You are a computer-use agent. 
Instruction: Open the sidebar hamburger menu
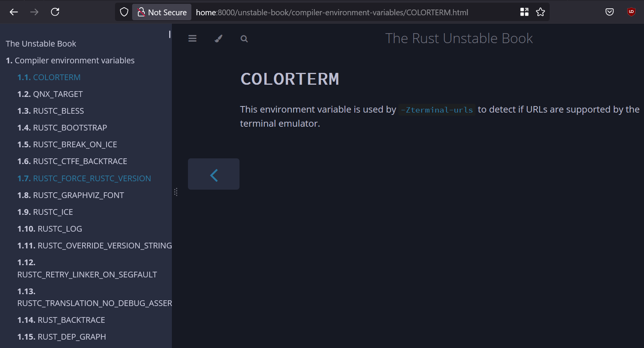[192, 38]
